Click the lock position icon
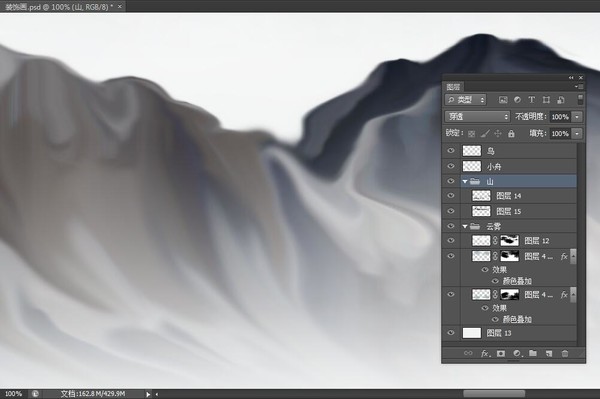The width and height of the screenshot is (600, 399). pyautogui.click(x=498, y=134)
